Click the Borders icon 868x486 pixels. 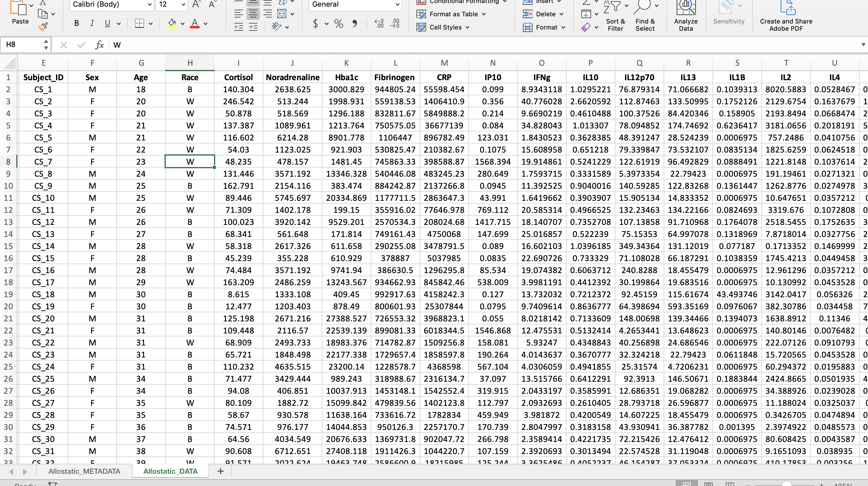click(x=139, y=23)
